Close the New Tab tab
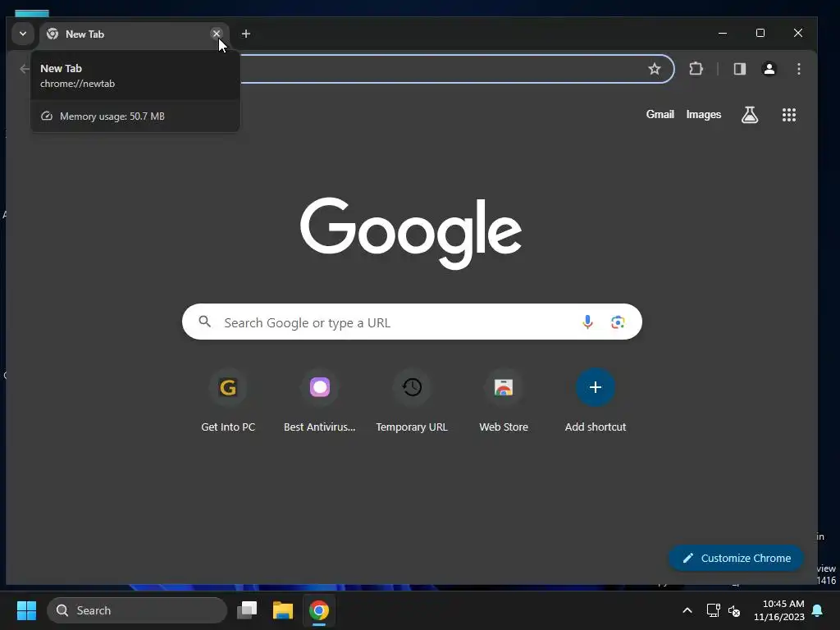The height and width of the screenshot is (630, 840). pyautogui.click(x=217, y=34)
